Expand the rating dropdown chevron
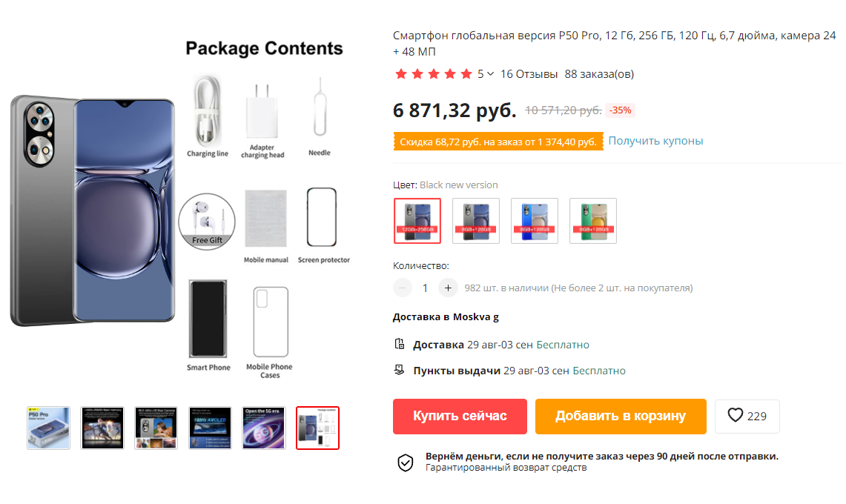The height and width of the screenshot is (504, 846). tap(490, 74)
